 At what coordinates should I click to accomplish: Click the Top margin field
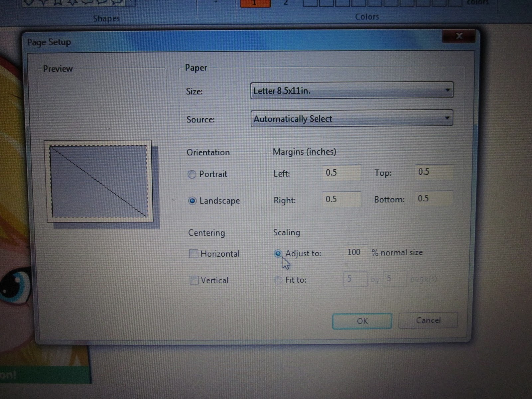pos(434,172)
